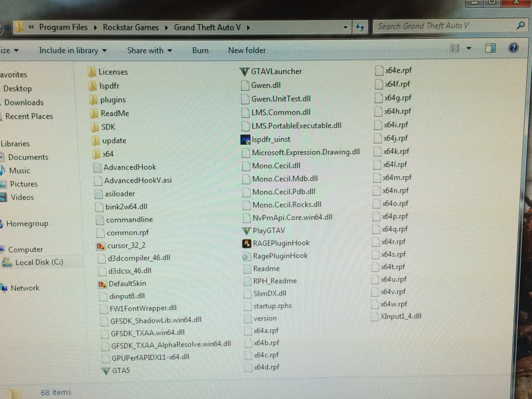Click the Burn toolbar button
Screen dimensions: 532x399
tap(200, 51)
